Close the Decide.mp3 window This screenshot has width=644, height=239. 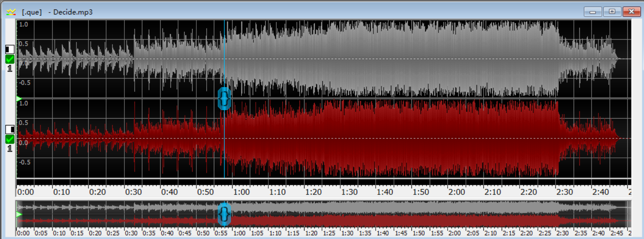click(x=631, y=12)
